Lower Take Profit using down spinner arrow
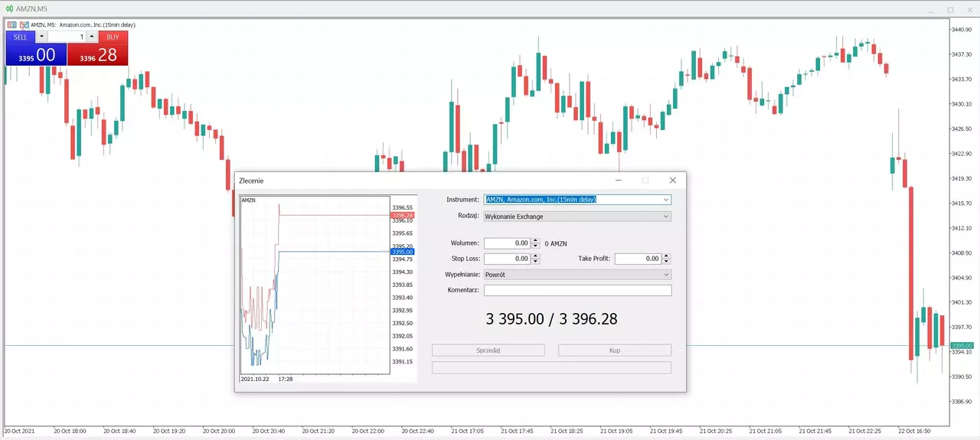 point(667,262)
